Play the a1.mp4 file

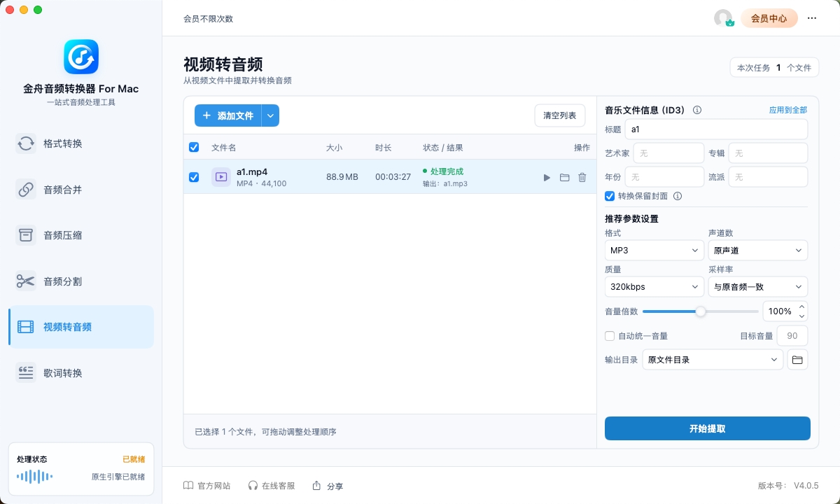(547, 177)
